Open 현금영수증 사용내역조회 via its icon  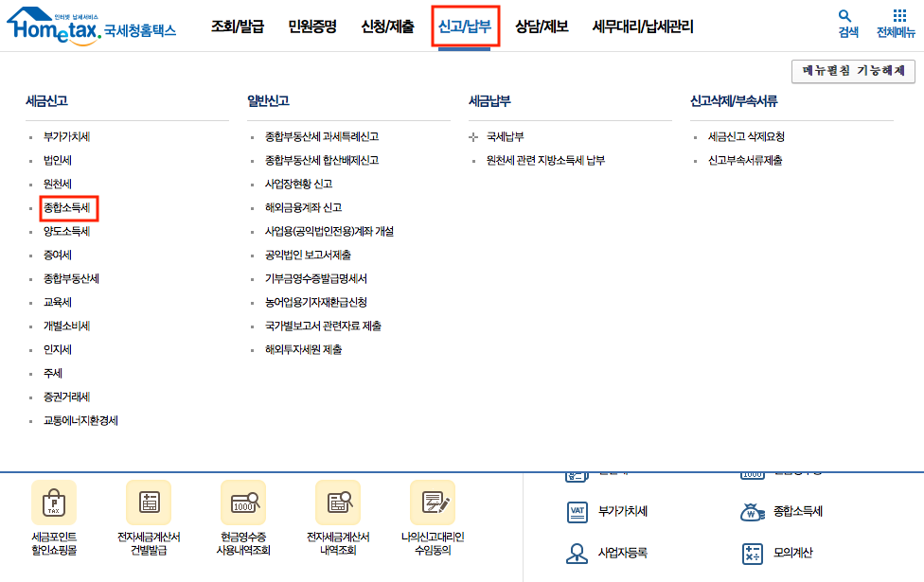tap(242, 503)
